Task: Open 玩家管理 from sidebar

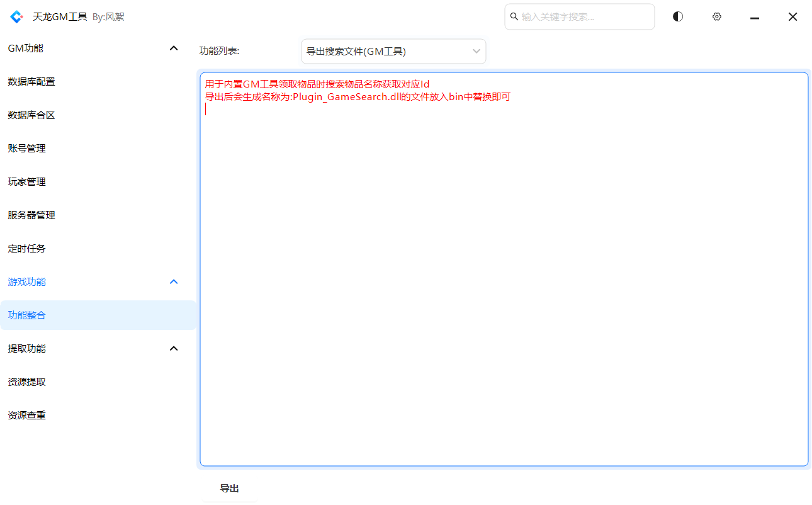Action: [27, 182]
